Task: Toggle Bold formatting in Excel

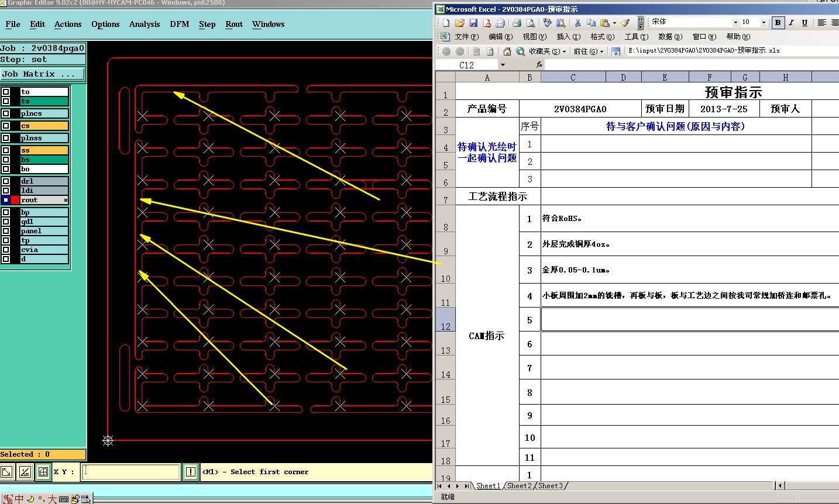Action: (x=778, y=23)
